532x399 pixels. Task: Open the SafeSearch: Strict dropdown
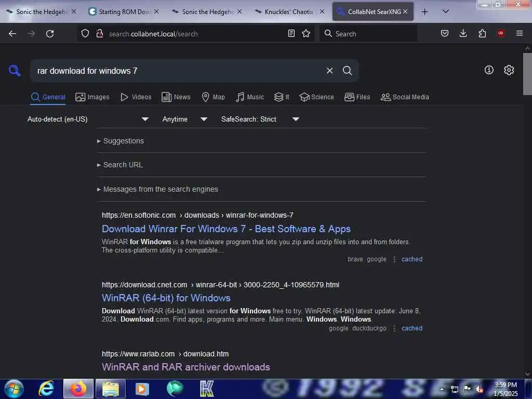(x=260, y=119)
